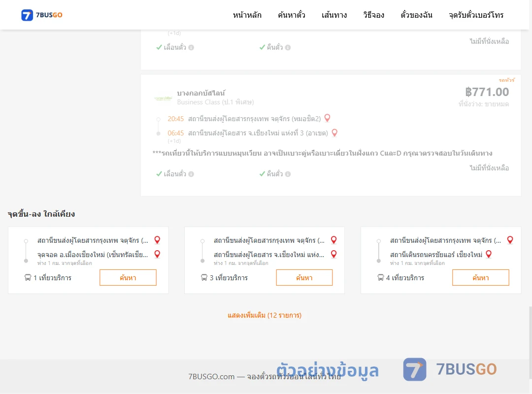Open วิธีจอง menu item
The width and height of the screenshot is (532, 394).
(x=373, y=15)
